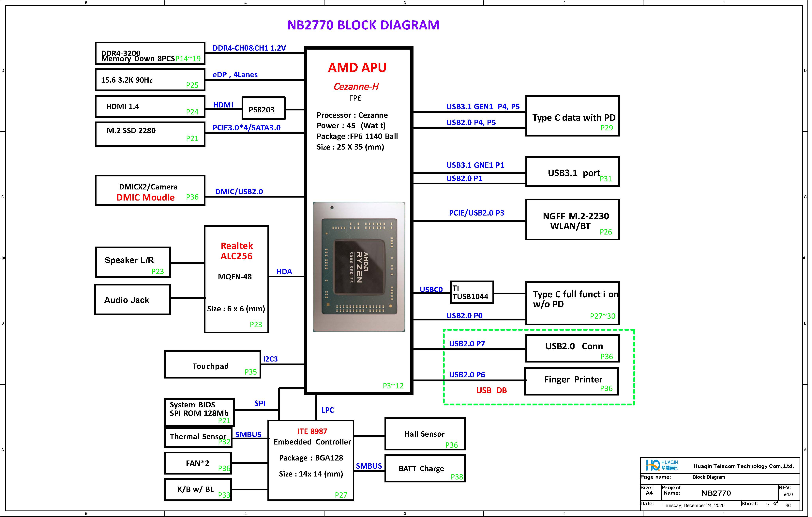Select the Thermal Sensor block
Image resolution: width=812 pixels, height=517 pixels.
pyautogui.click(x=198, y=438)
